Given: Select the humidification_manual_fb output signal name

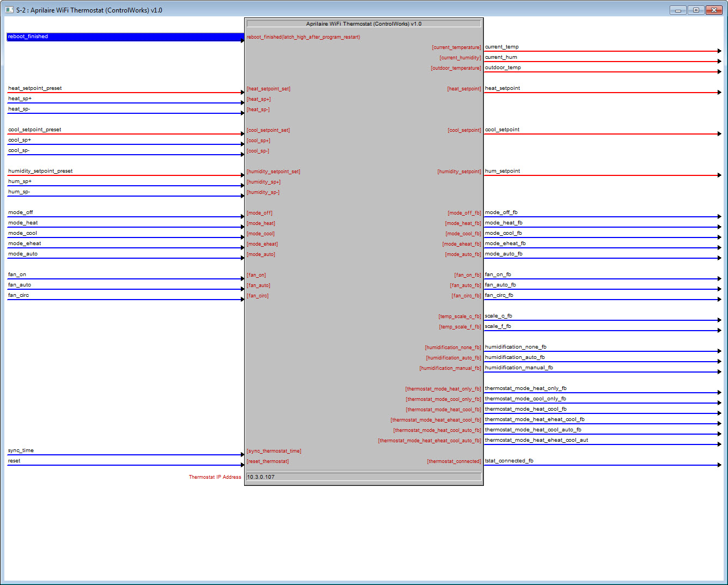Looking at the screenshot, I should click(x=519, y=368).
